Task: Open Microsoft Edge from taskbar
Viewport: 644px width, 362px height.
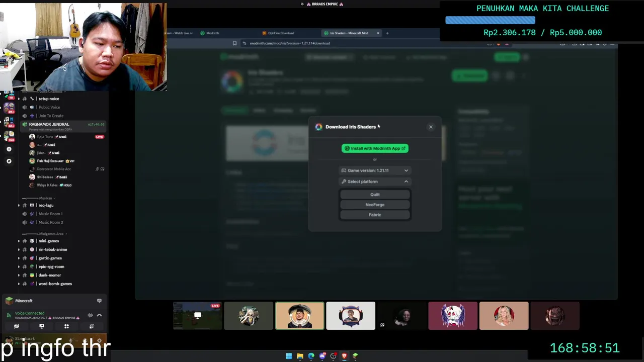Action: point(311,356)
